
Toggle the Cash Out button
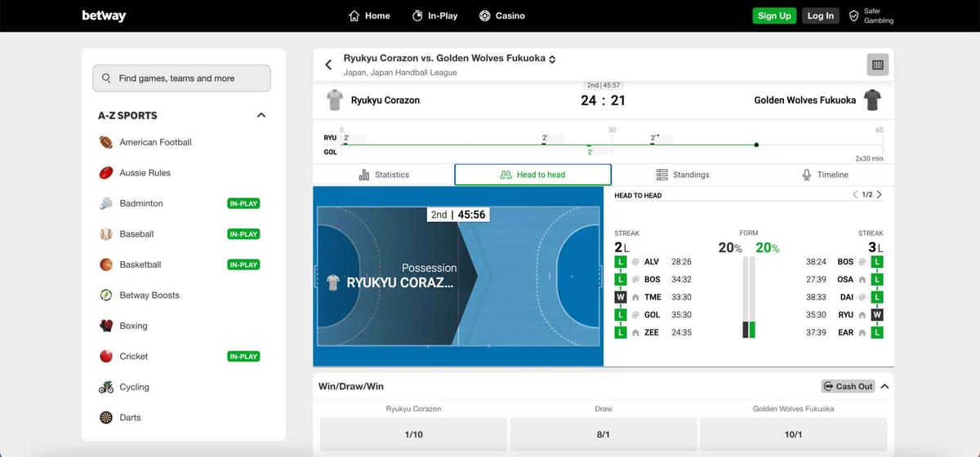848,386
